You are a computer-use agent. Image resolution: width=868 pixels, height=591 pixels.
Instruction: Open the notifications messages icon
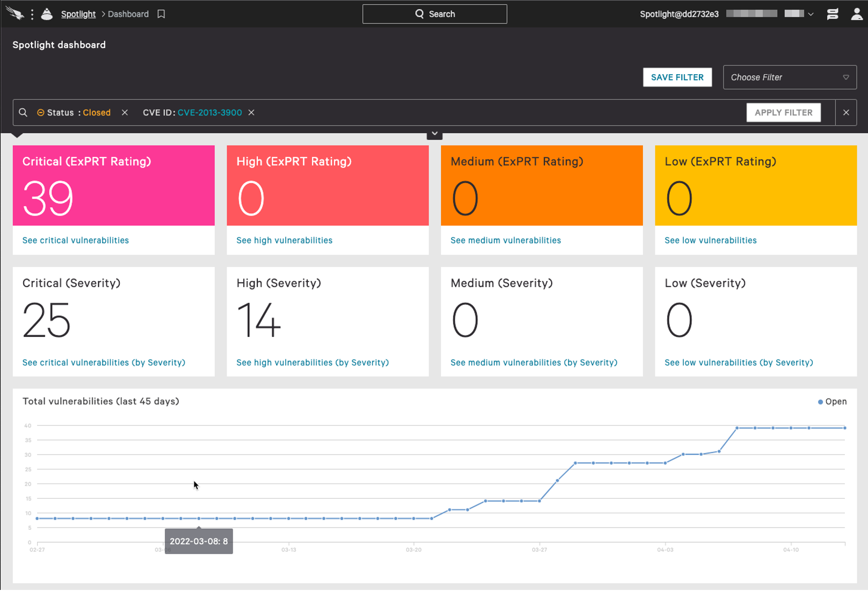tap(833, 14)
